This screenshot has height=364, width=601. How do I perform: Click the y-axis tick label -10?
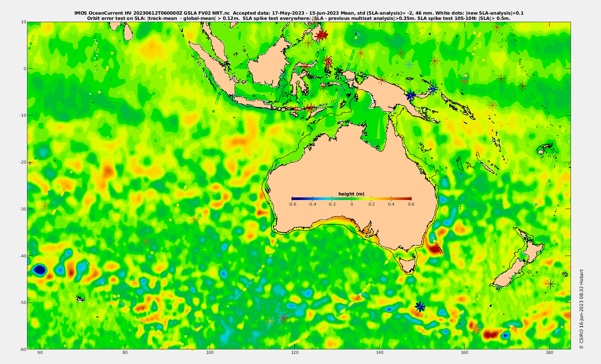pyautogui.click(x=23, y=115)
